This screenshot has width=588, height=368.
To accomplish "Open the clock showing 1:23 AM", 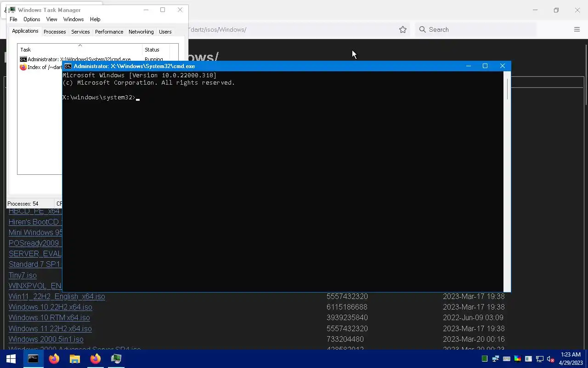I will click(x=571, y=359).
